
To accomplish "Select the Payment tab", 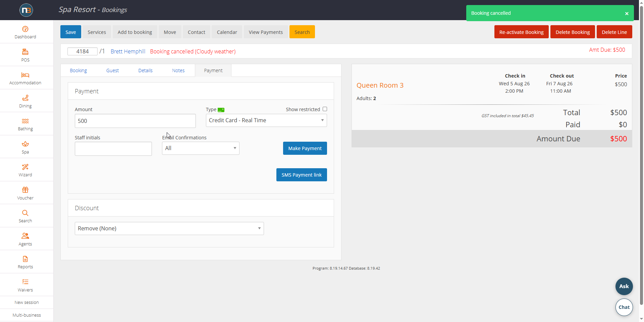I will [x=213, y=71].
